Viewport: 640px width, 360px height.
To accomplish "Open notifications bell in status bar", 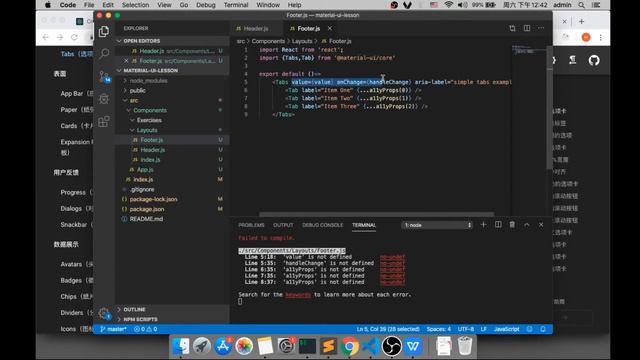I will pyautogui.click(x=543, y=329).
